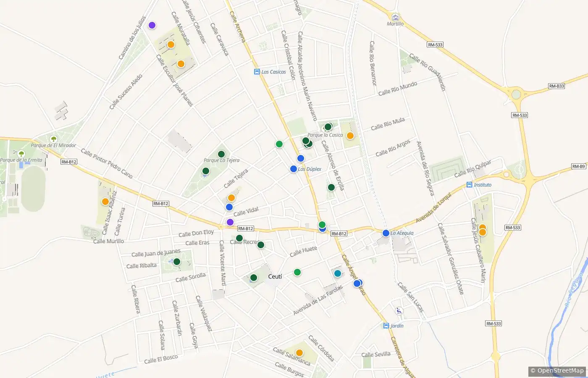Click the Calle Murillo street label
This screenshot has height=378, width=588.
108,241
